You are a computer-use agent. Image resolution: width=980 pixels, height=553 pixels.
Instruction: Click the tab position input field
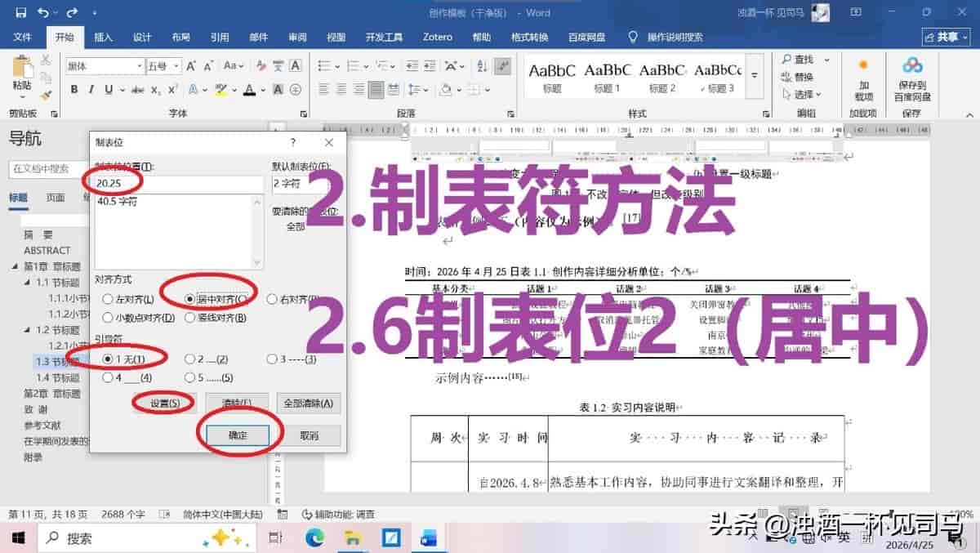[180, 185]
